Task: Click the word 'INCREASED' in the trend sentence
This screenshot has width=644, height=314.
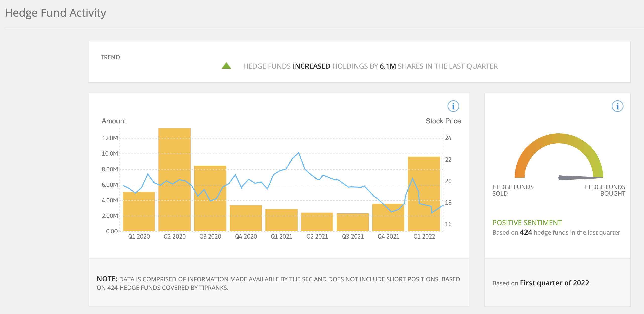Action: [312, 66]
